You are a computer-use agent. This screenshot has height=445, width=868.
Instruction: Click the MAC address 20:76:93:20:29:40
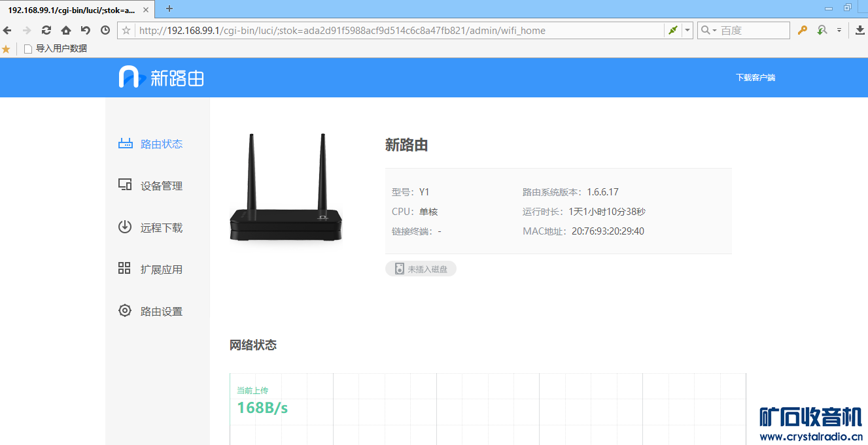pyautogui.click(x=608, y=231)
